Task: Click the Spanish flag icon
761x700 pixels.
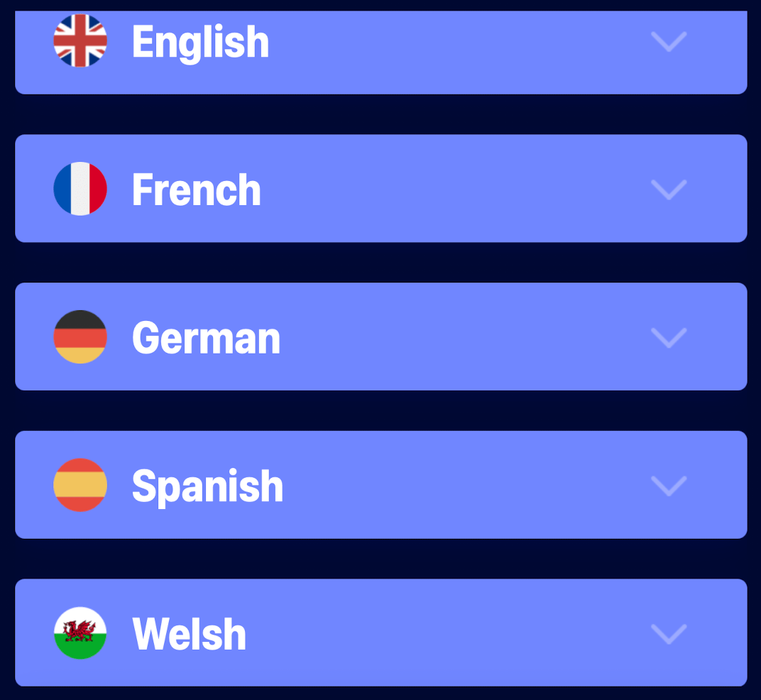Action: [x=80, y=485]
